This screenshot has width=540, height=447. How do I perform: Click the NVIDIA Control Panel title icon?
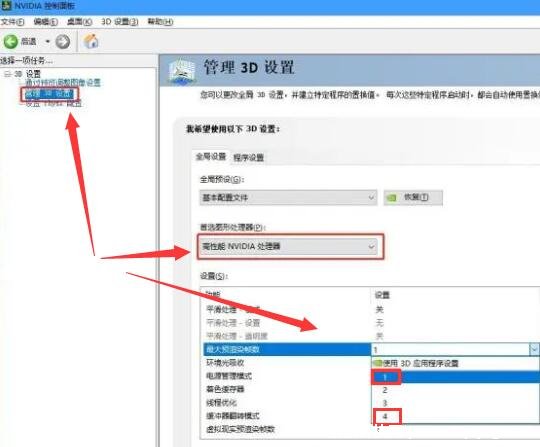tap(6, 6)
